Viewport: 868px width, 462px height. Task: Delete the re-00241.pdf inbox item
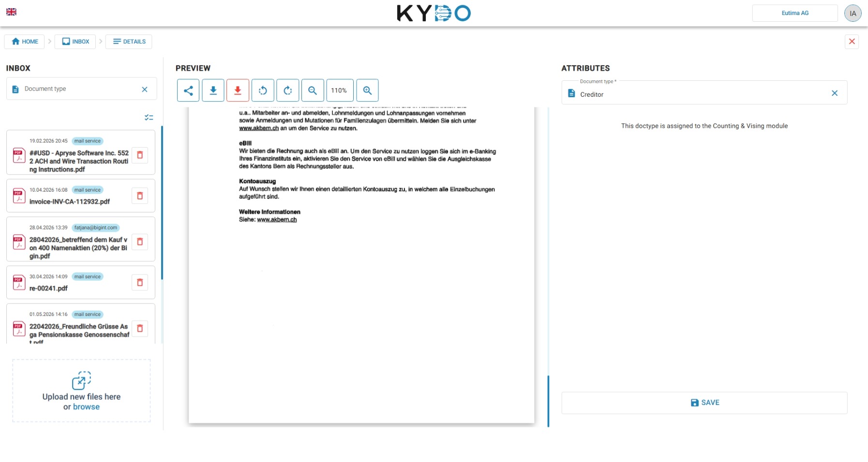(x=140, y=283)
